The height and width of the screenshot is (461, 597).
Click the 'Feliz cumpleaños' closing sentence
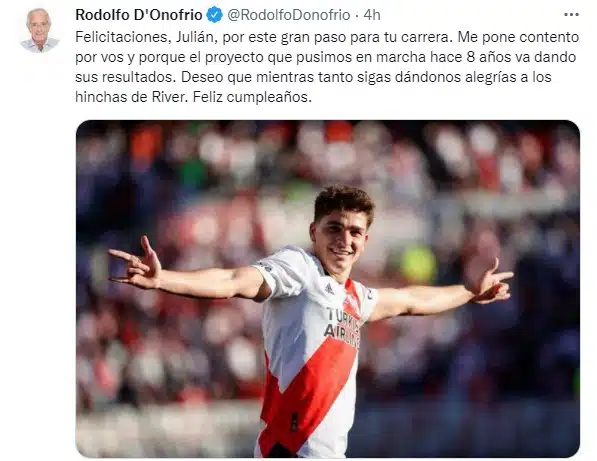click(x=252, y=97)
